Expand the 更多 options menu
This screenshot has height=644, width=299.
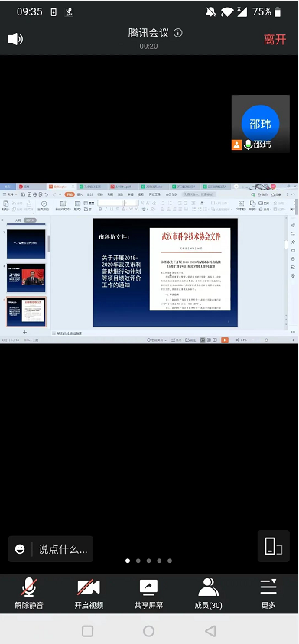pos(268,593)
